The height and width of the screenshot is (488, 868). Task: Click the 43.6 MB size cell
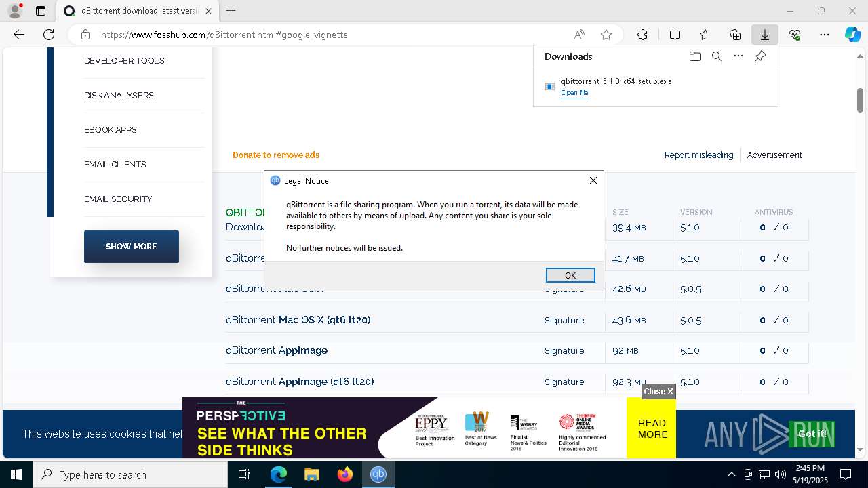click(629, 320)
